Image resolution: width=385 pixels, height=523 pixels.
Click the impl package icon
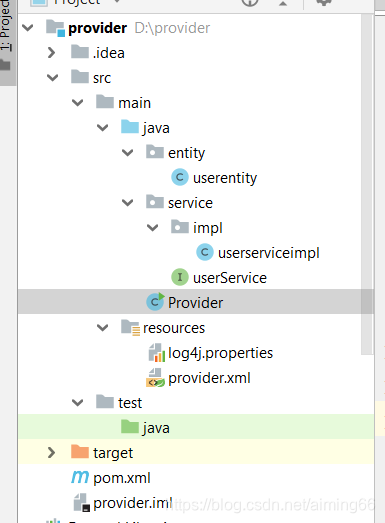[180, 227]
